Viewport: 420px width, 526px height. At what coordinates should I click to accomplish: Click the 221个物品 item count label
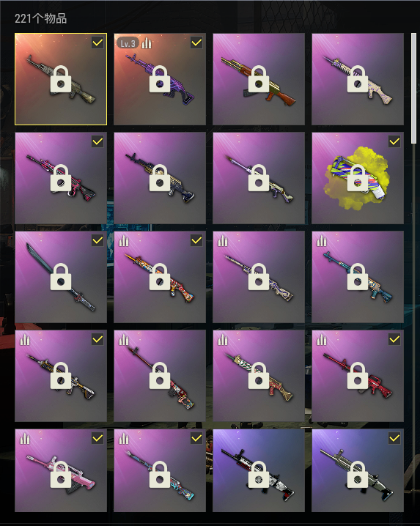pos(40,18)
